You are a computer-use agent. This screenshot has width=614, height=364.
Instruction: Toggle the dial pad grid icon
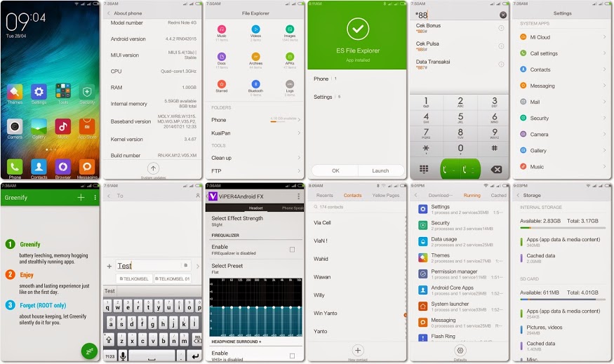(424, 169)
